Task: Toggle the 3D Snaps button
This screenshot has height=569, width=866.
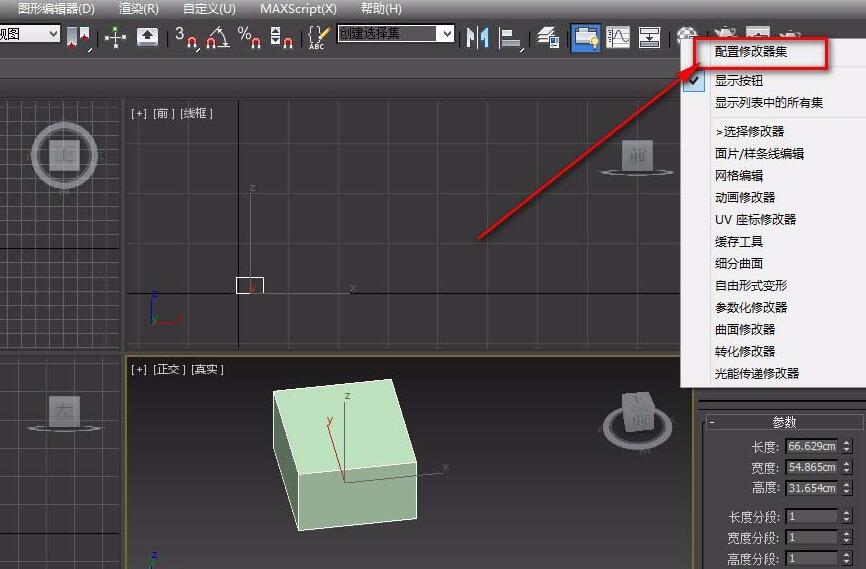Action: pos(186,37)
